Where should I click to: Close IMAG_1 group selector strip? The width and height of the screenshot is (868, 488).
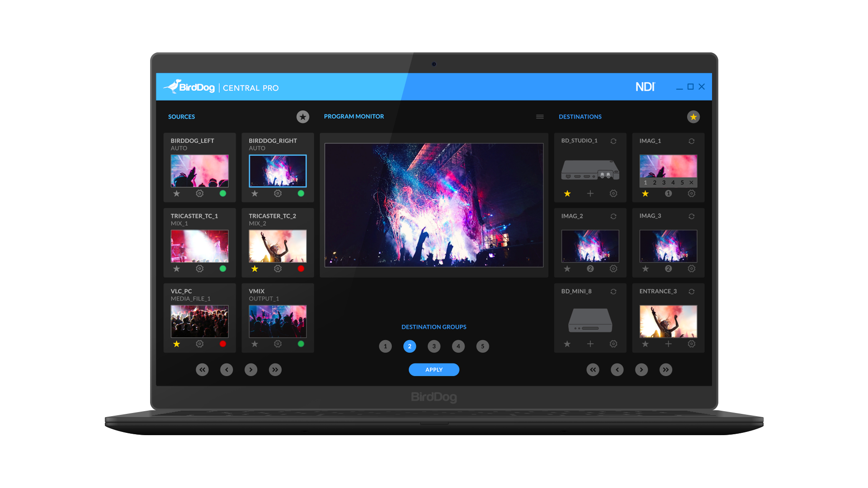coord(692,183)
